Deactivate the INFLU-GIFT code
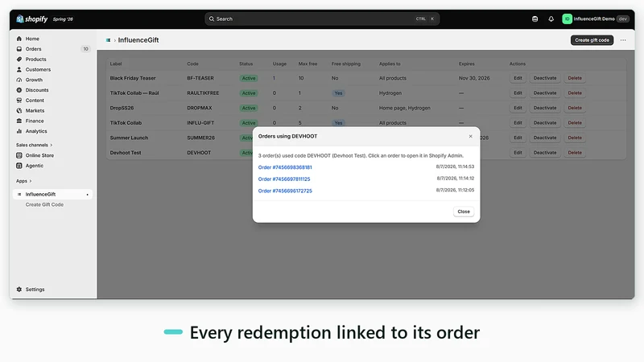The image size is (644, 362). 545,123
